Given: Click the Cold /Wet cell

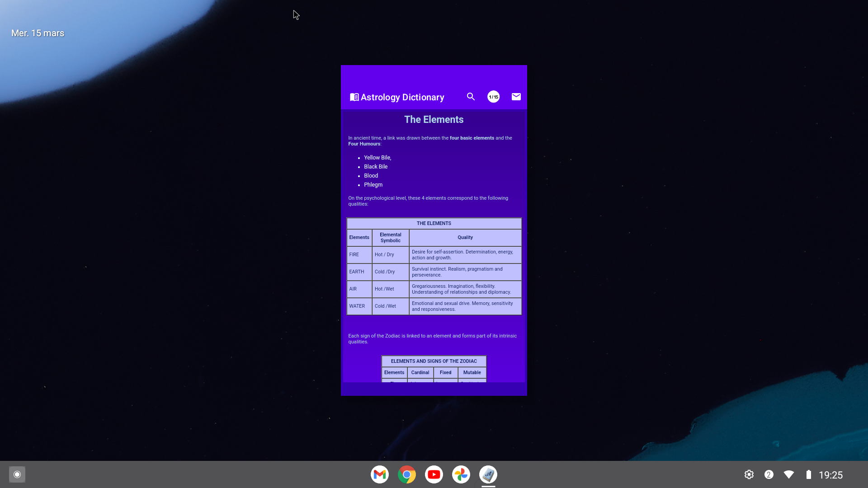Looking at the screenshot, I should pyautogui.click(x=391, y=306).
